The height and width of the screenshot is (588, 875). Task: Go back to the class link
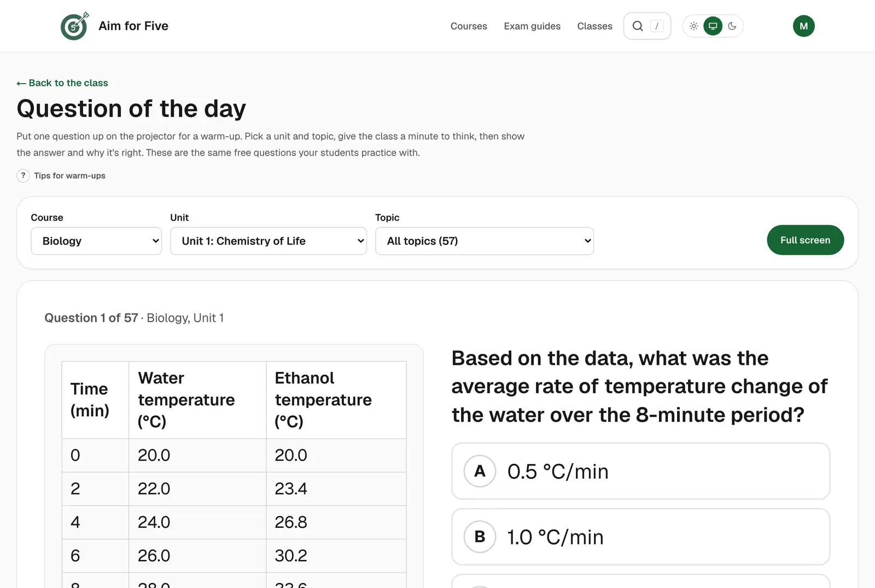tap(62, 83)
